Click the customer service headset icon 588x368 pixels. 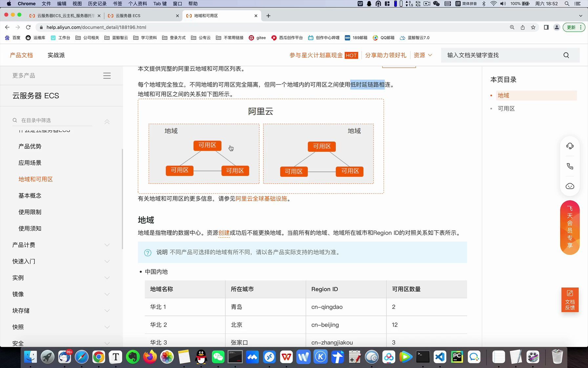pyautogui.click(x=570, y=146)
